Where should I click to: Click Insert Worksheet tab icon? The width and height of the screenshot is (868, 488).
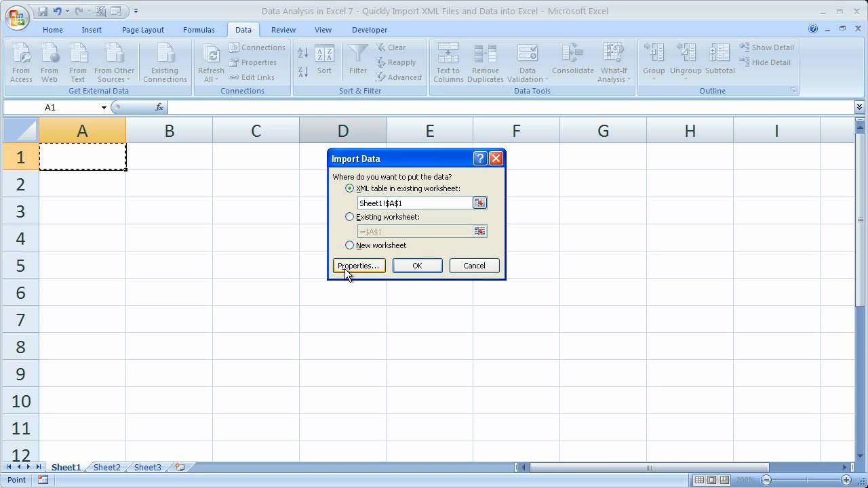click(x=180, y=467)
